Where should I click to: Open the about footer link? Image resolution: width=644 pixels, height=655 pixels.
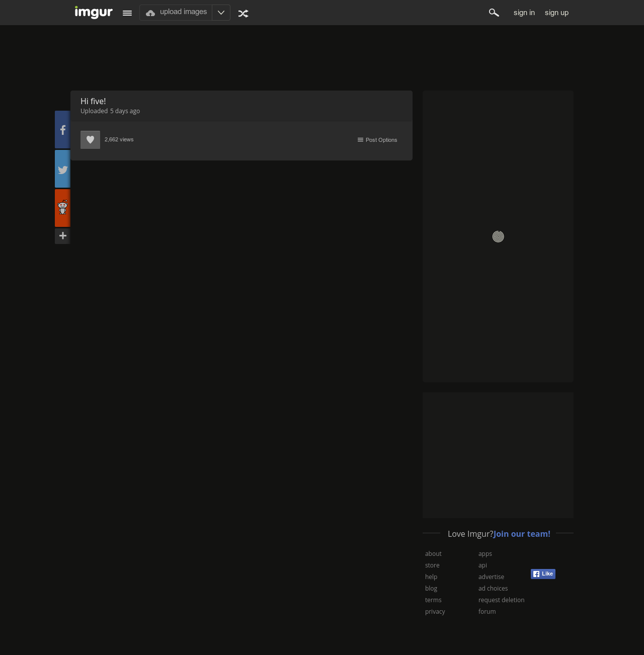pos(433,553)
